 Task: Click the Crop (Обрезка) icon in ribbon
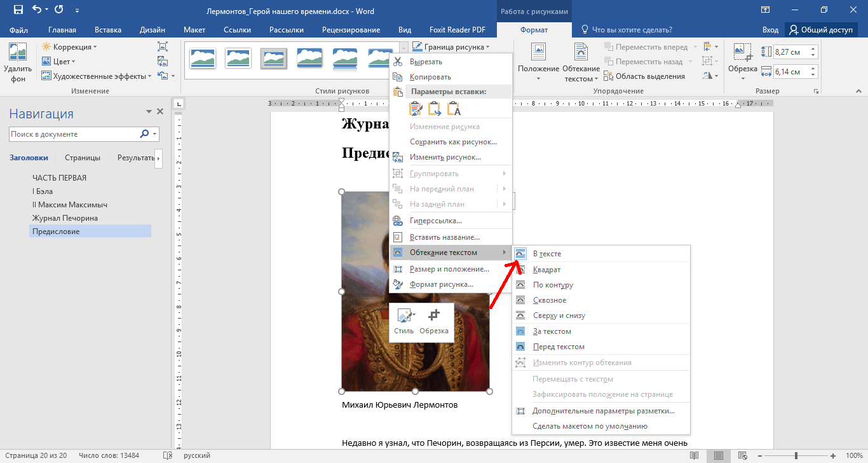tap(742, 52)
